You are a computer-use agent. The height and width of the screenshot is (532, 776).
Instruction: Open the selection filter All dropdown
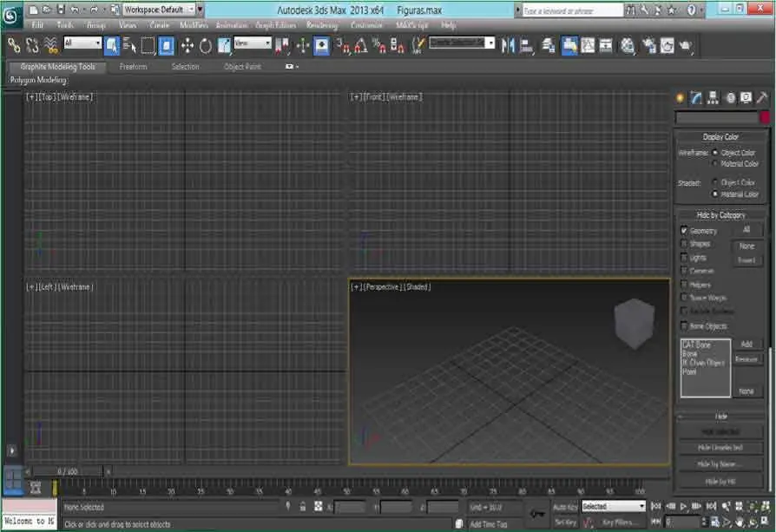point(82,43)
